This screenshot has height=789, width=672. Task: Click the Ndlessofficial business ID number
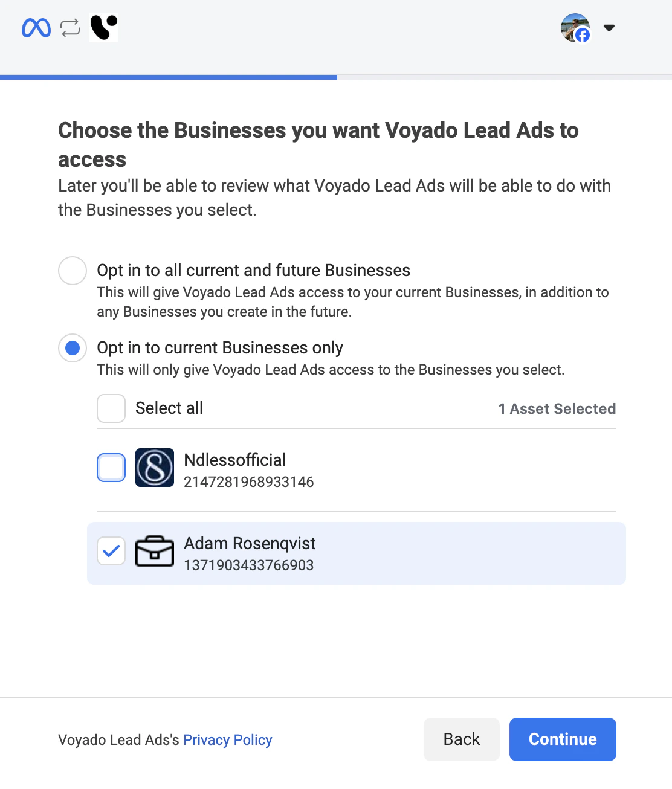click(249, 482)
